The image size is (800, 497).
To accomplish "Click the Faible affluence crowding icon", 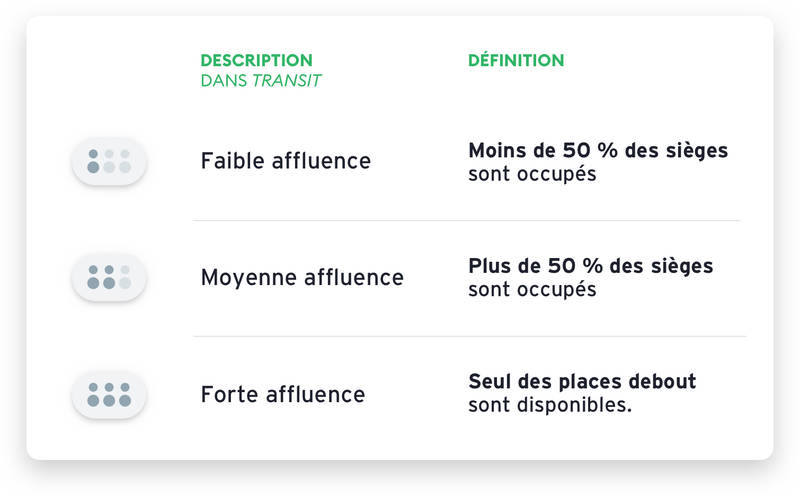I will click(109, 161).
